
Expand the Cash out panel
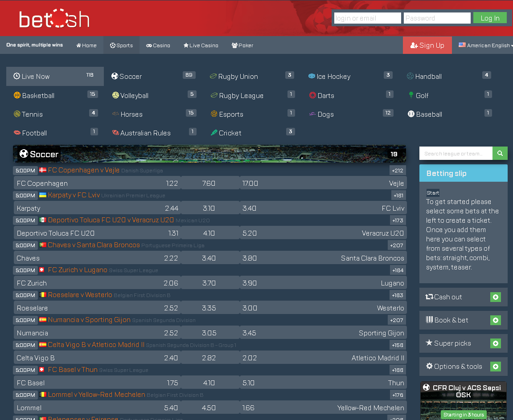pyautogui.click(x=495, y=297)
